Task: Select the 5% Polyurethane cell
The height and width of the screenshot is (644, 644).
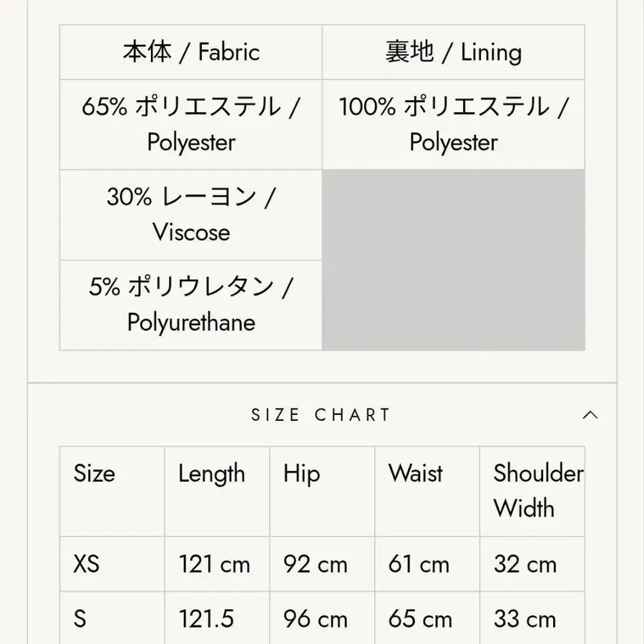Action: pyautogui.click(x=191, y=305)
